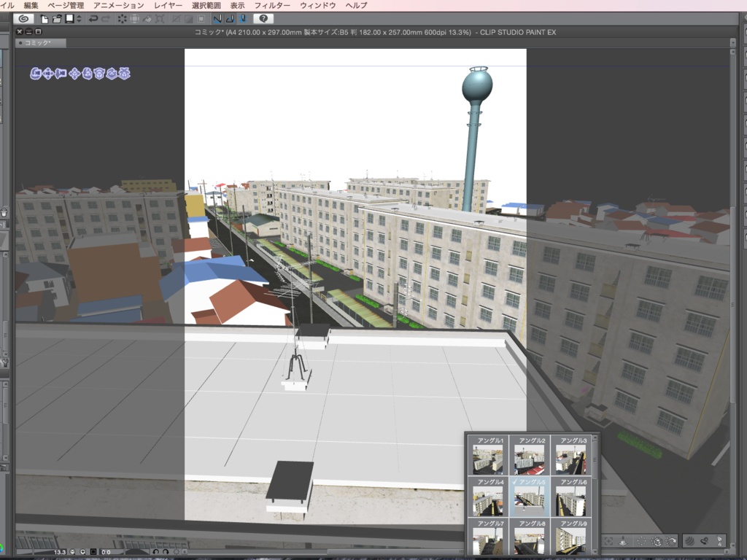Open the レイヤー menu
The width and height of the screenshot is (747, 560).
(x=168, y=4)
